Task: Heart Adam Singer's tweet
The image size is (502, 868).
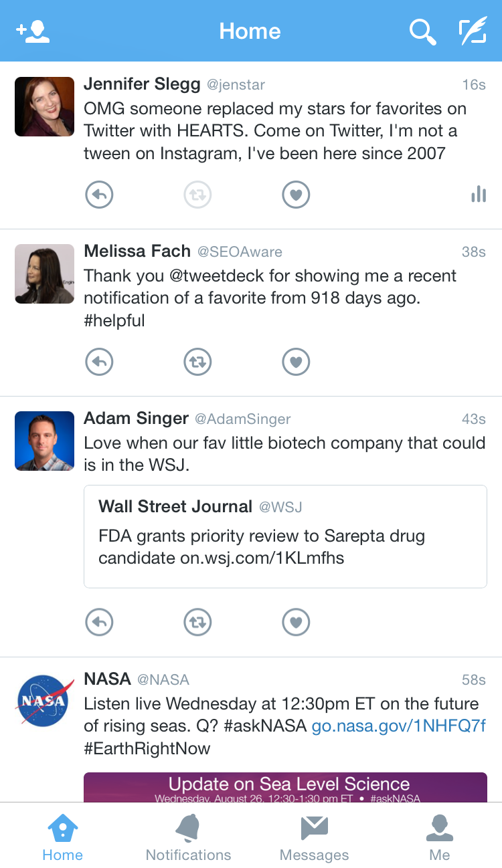Action: (296, 623)
